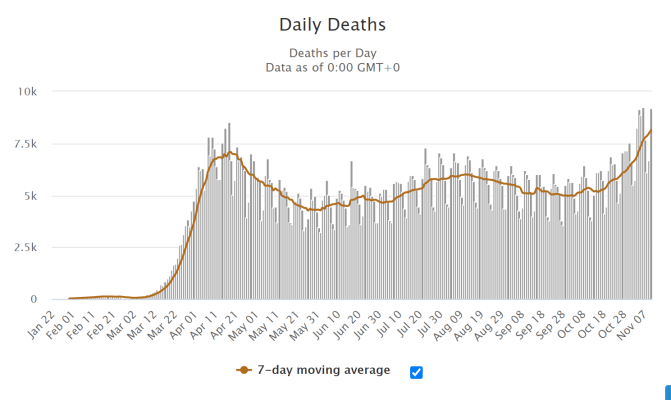671x400 pixels.
Task: Click the 2.5k y-axis label
Action: click(26, 247)
